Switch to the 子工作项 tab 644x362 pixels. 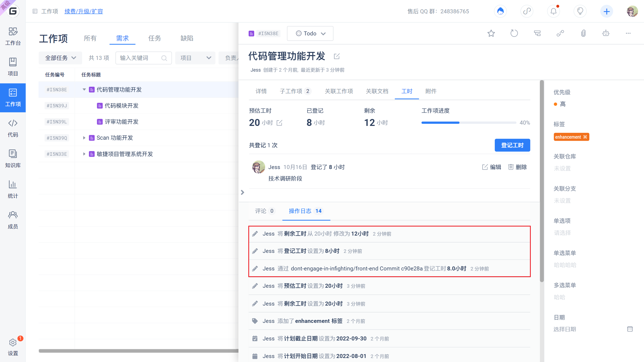point(295,91)
